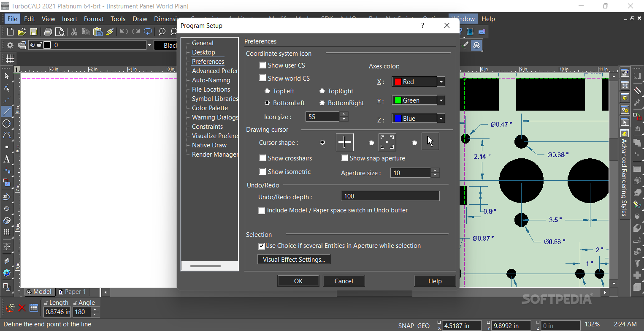Open Print Preview from the toolbar

click(x=60, y=32)
